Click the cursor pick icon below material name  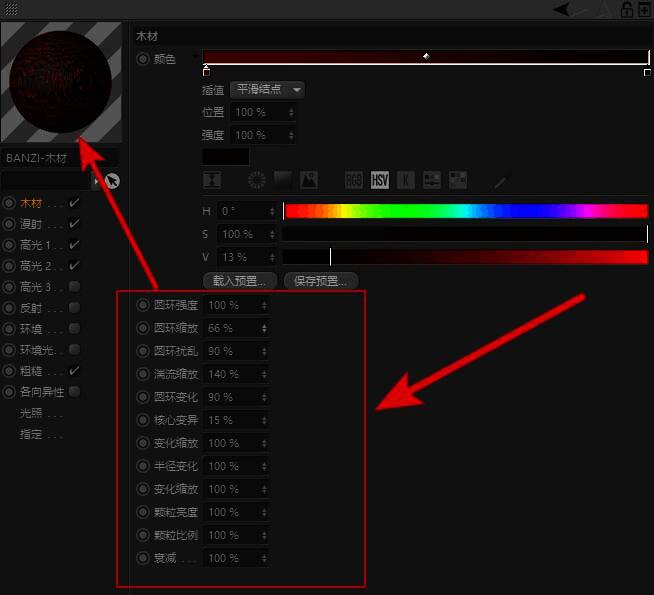pos(112,181)
